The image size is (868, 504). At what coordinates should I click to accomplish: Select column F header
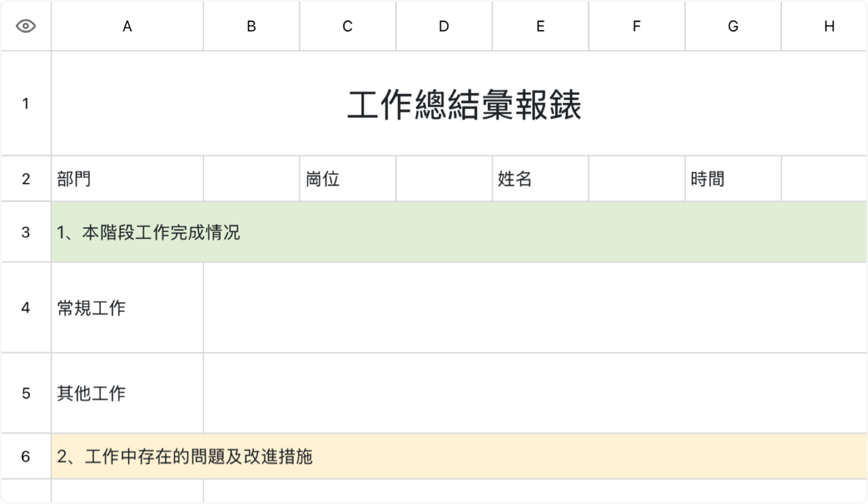click(x=637, y=26)
